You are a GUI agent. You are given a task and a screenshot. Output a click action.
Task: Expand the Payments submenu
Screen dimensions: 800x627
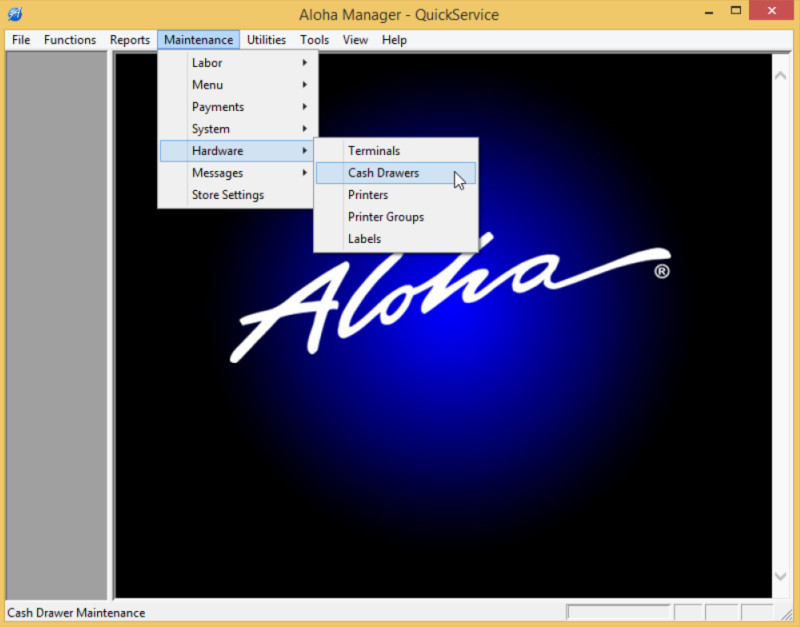[x=237, y=107]
